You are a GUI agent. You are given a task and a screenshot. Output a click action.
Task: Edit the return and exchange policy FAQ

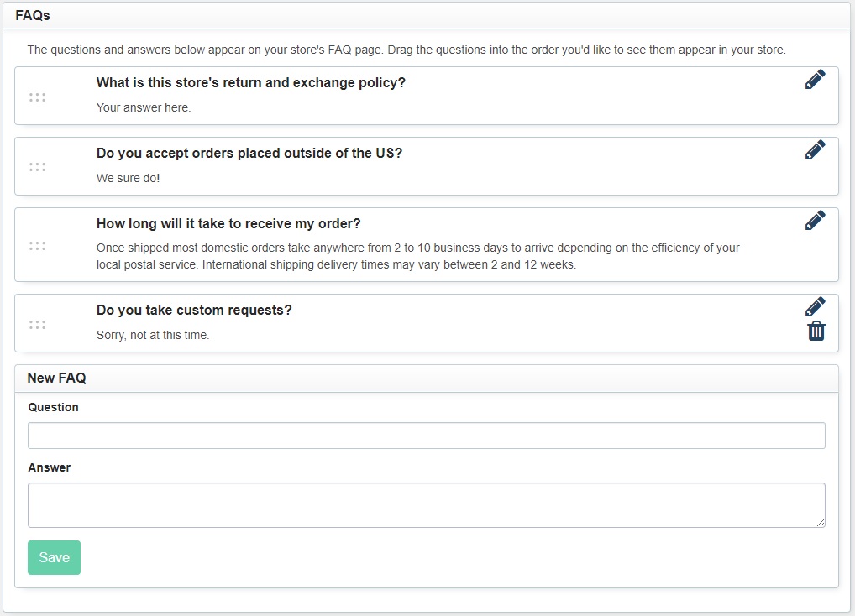(816, 80)
